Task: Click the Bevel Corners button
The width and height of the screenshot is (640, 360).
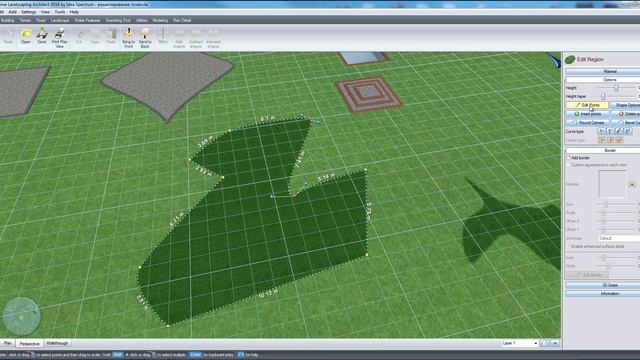Action: [626, 122]
